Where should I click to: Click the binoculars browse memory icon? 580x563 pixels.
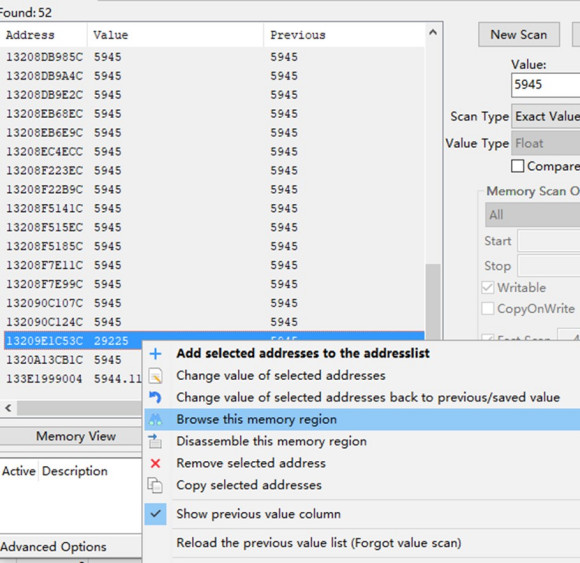click(x=155, y=419)
